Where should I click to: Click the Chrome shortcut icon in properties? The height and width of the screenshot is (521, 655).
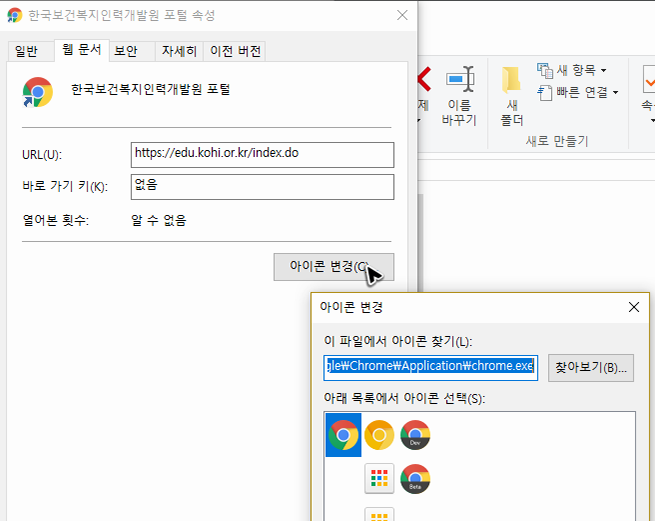tap(38, 92)
